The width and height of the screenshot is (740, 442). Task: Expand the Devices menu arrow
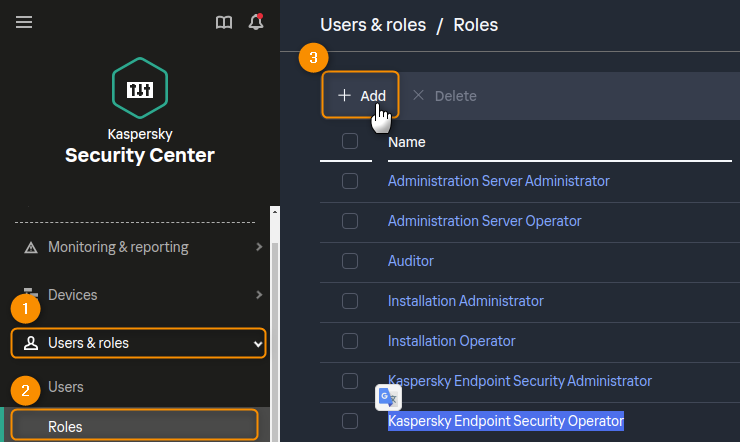click(x=259, y=295)
